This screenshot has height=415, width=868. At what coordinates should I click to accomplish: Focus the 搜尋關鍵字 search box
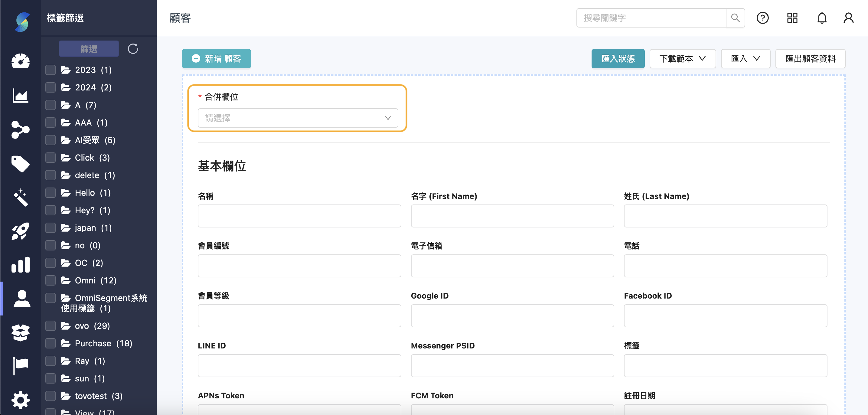651,18
